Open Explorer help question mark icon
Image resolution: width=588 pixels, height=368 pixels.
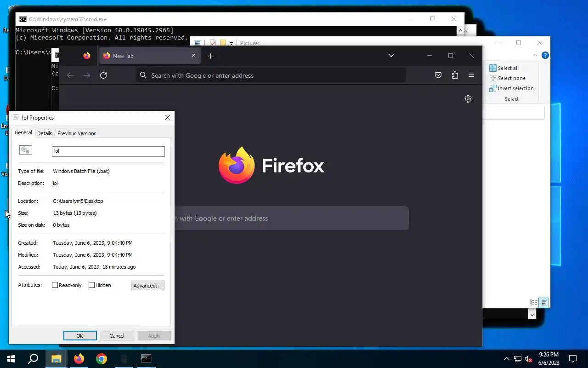coord(545,55)
